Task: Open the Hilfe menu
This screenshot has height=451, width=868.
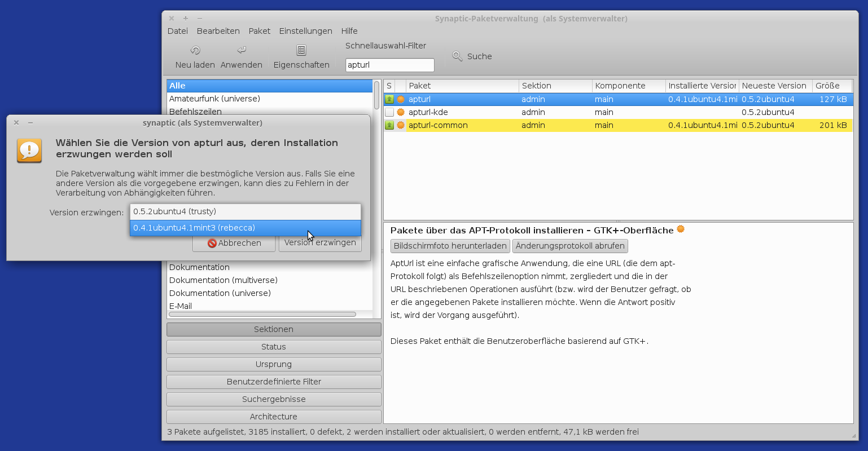Action: click(349, 31)
